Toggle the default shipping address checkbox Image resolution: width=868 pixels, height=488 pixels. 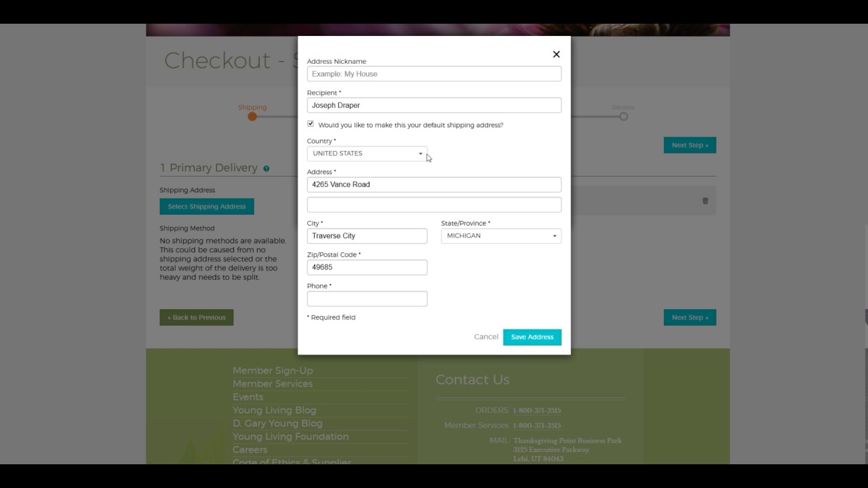click(x=311, y=124)
